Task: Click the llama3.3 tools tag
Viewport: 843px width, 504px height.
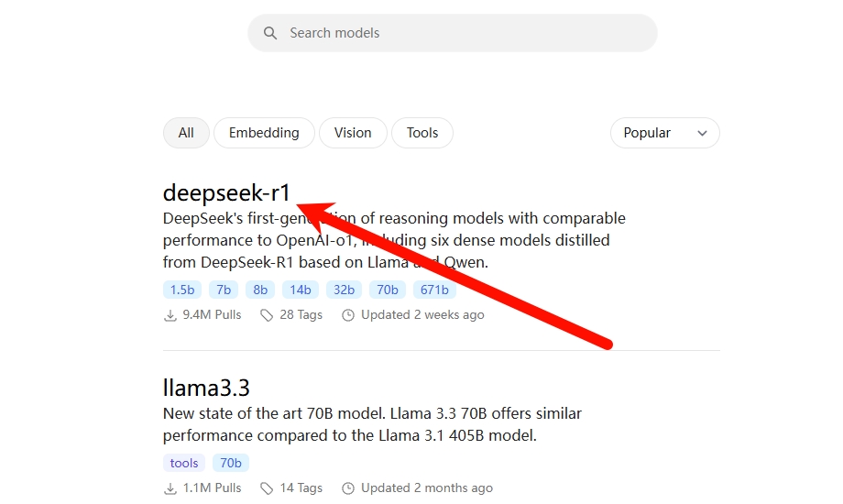Action: [184, 463]
